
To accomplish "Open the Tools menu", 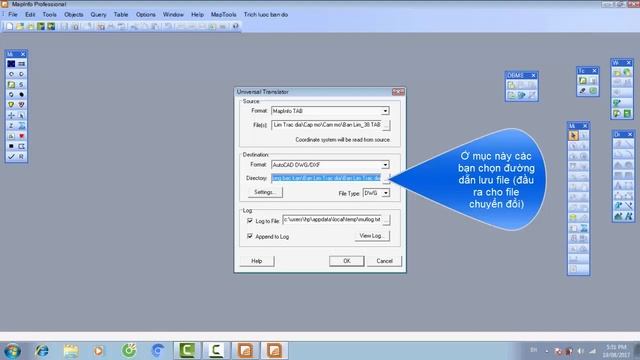I will tap(49, 14).
